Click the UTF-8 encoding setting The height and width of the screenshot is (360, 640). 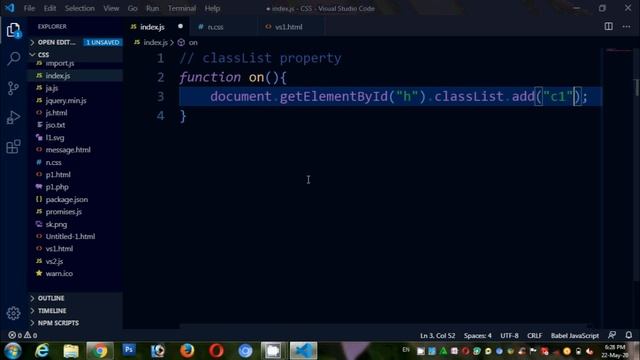[509, 336]
